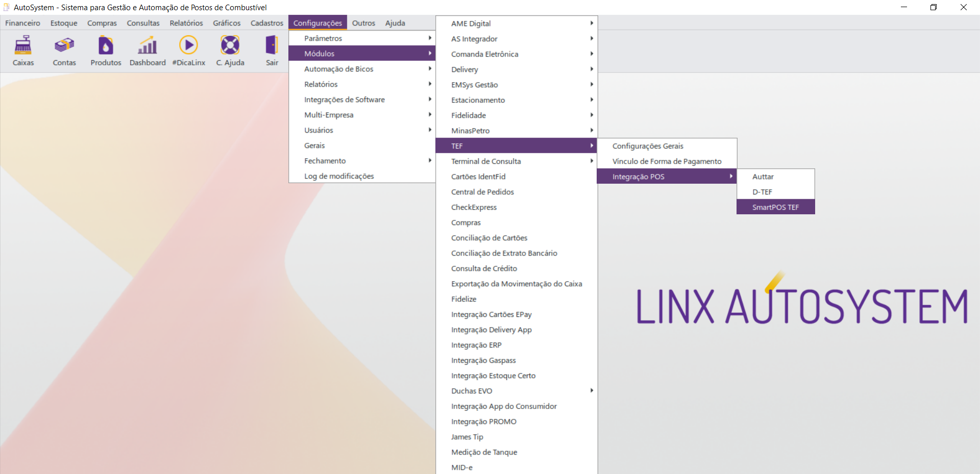This screenshot has height=474, width=980.
Task: Expand the EMSys Gestão submenu
Action: [517, 85]
